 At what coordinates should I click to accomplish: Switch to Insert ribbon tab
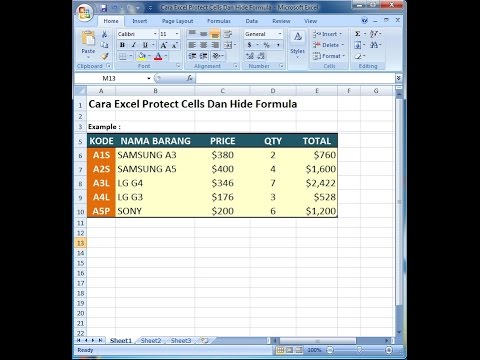[140, 21]
